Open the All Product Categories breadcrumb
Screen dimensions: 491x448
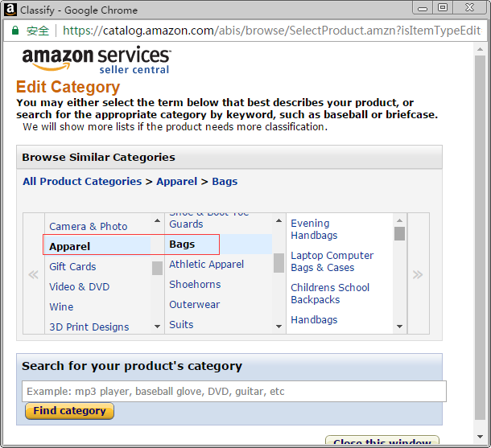coord(82,182)
